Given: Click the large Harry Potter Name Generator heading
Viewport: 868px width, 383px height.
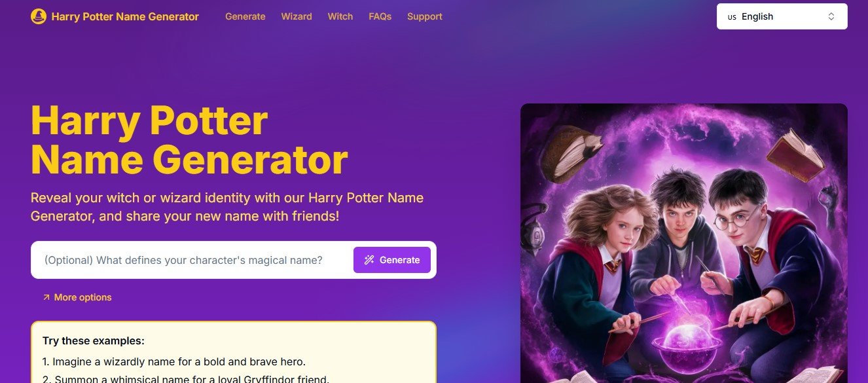Looking at the screenshot, I should coord(190,139).
